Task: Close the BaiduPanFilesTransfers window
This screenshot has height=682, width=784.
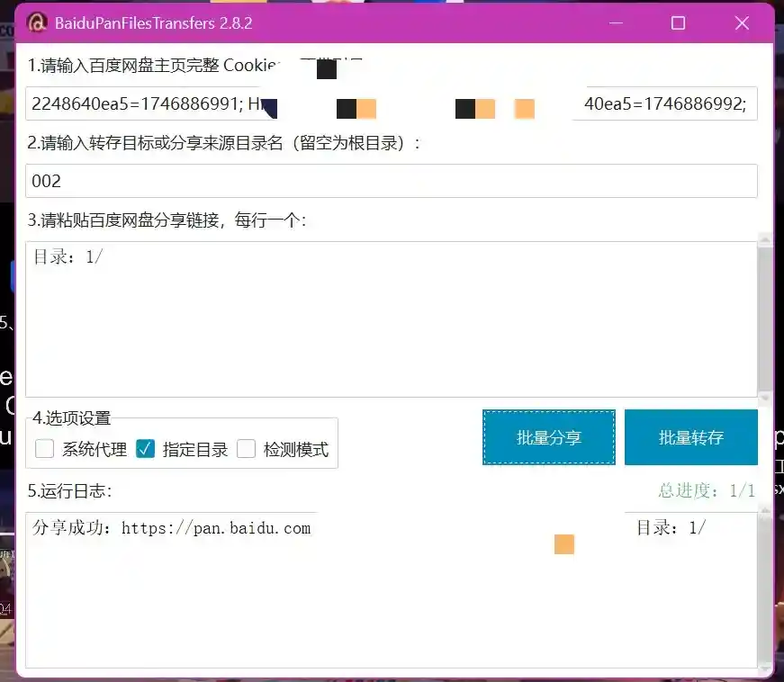Action: 742,23
